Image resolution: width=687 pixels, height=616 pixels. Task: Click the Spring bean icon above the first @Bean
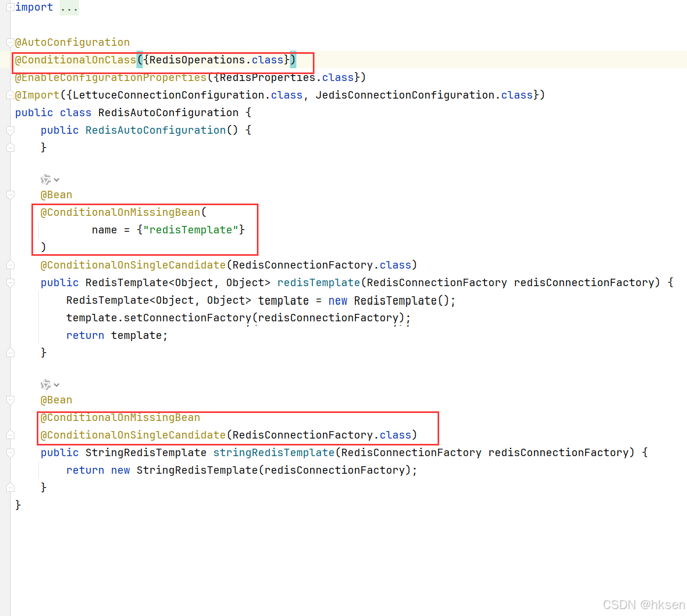pos(45,180)
